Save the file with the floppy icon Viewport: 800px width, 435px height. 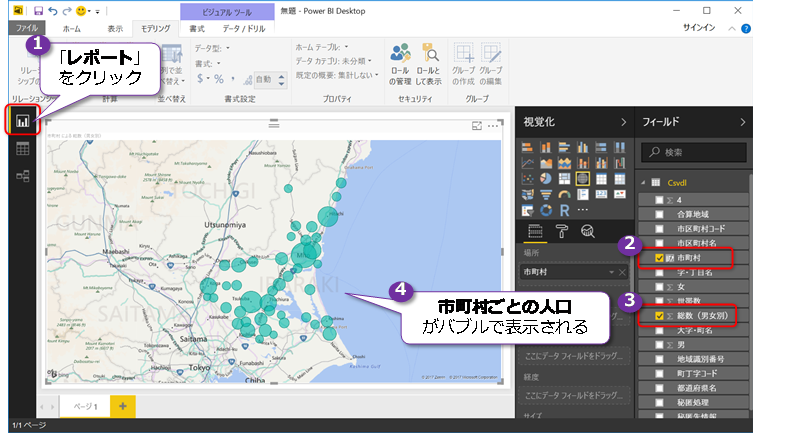[x=38, y=11]
